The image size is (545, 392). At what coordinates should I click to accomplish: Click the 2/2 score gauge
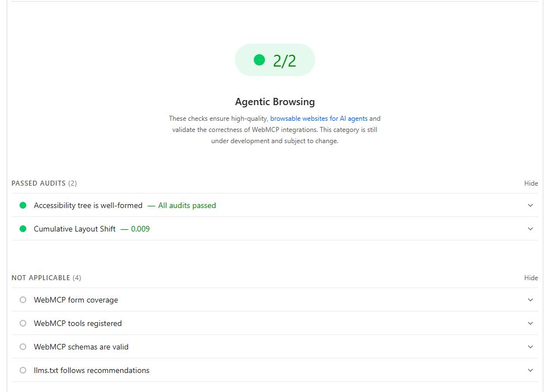pos(275,60)
